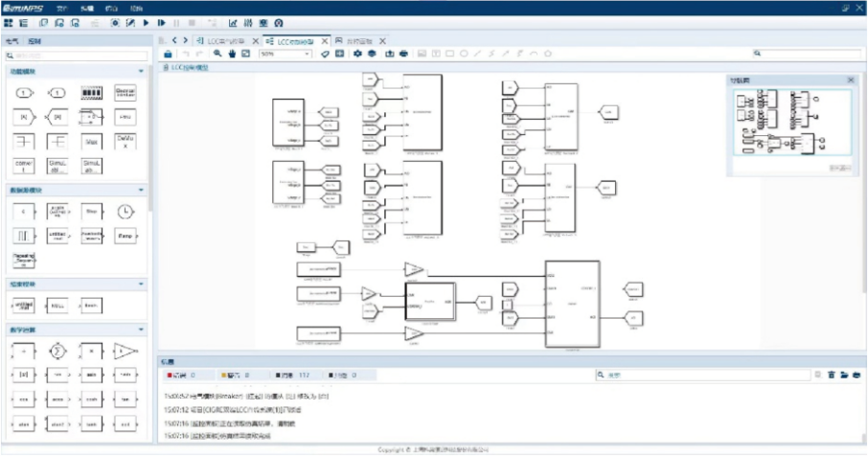Click the Ramp block in the library
This screenshot has height=456, width=868.
[126, 235]
